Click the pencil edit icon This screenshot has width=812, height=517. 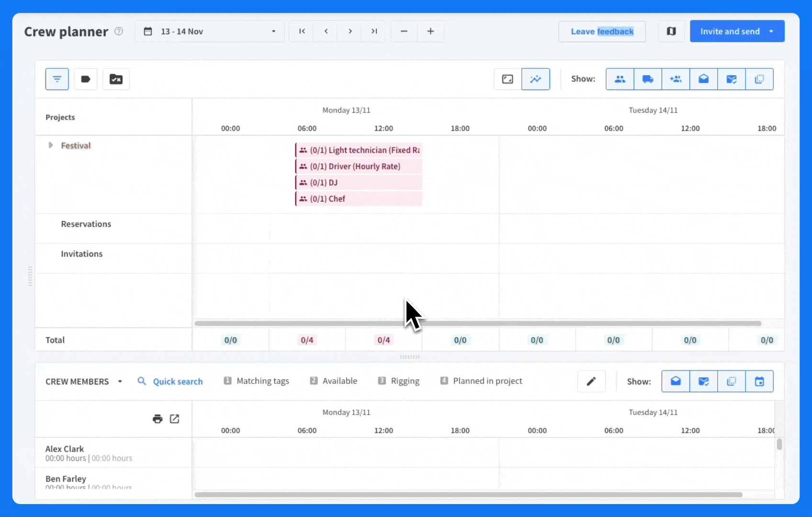(x=591, y=382)
